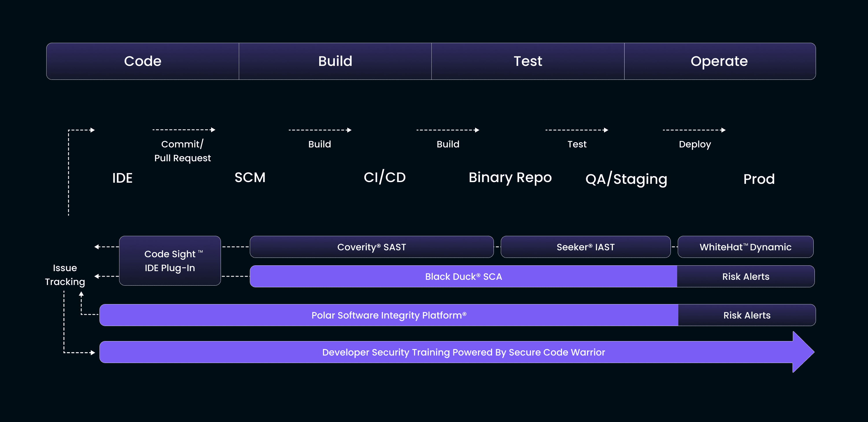Click the Coverity SAST bar
Screen dimensions: 868x422
[372, 247]
